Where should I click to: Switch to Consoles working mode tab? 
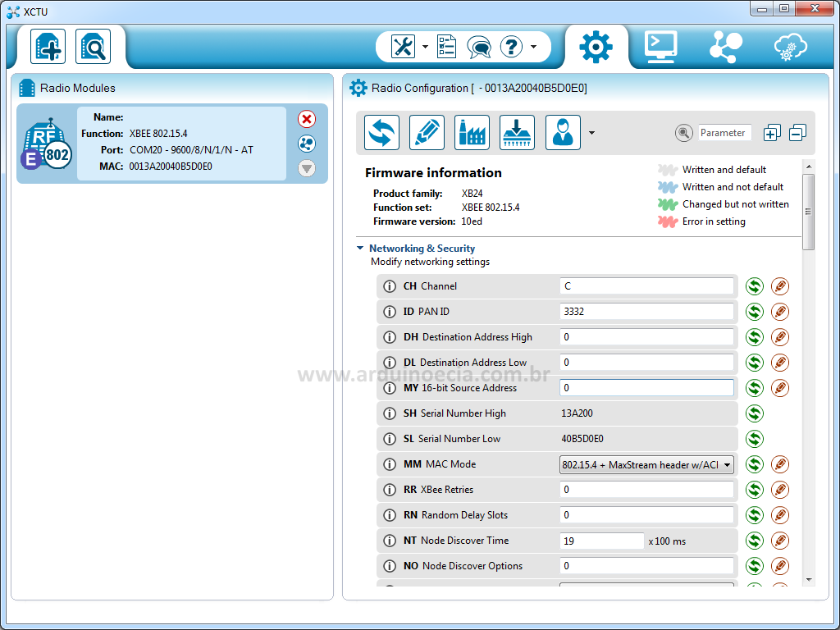point(661,47)
